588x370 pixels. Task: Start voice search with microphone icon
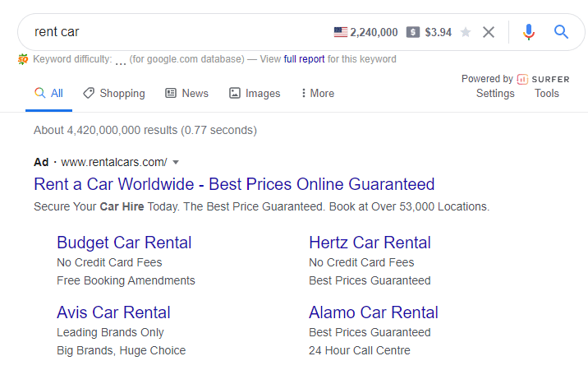(x=528, y=32)
